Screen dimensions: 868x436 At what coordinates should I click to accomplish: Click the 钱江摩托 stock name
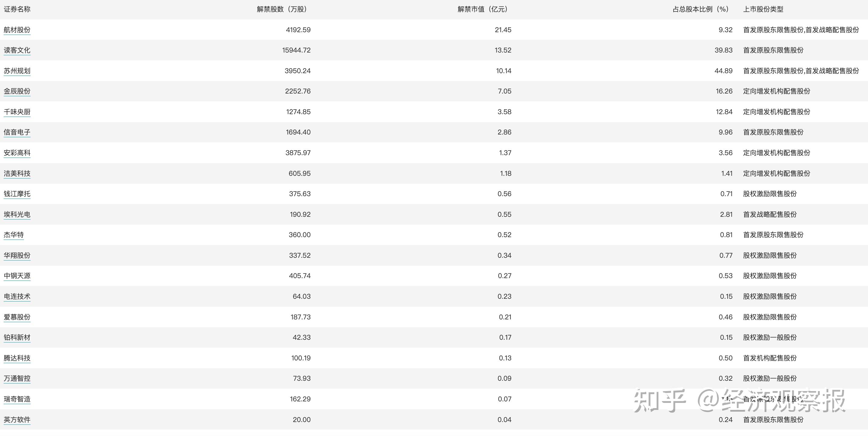point(17,194)
